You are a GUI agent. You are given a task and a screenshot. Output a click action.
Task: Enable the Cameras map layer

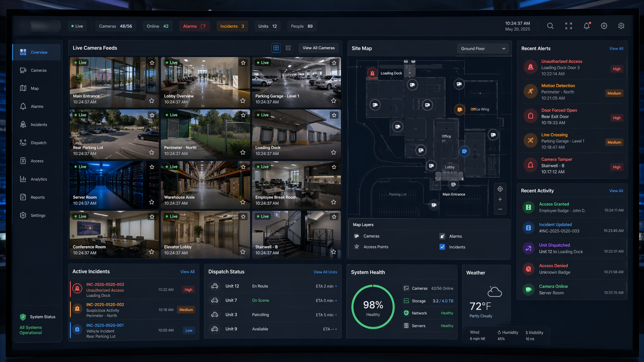356,236
